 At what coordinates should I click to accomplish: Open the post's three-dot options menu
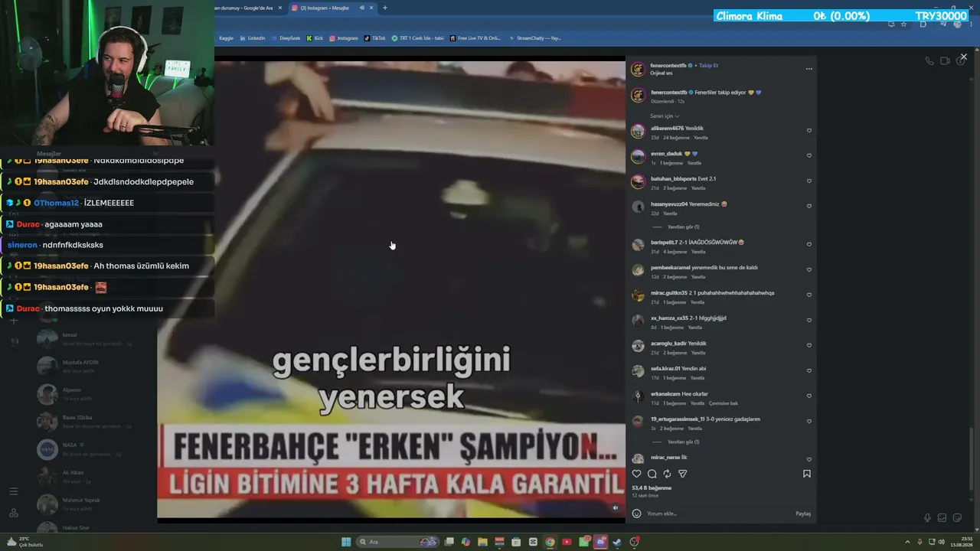808,69
